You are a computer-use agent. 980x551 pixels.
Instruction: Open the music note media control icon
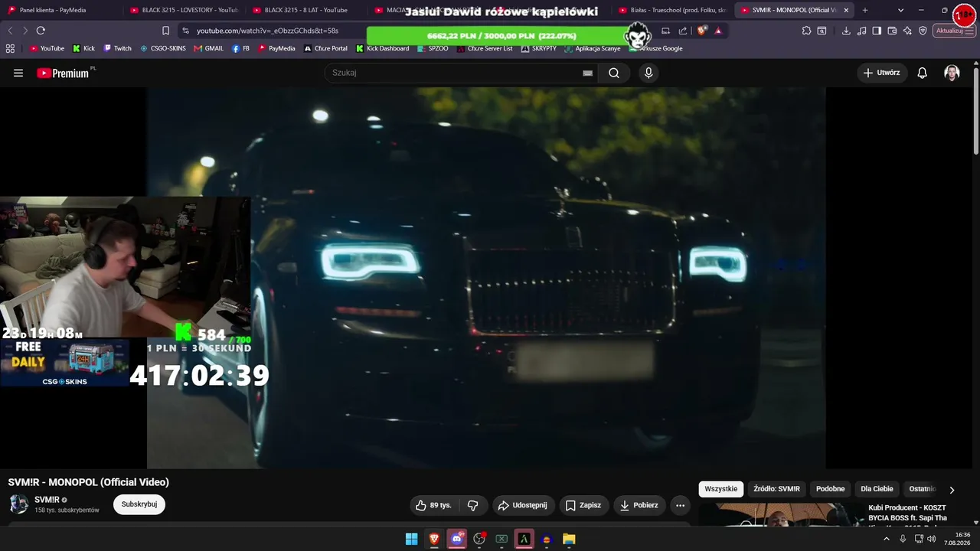[x=862, y=31]
